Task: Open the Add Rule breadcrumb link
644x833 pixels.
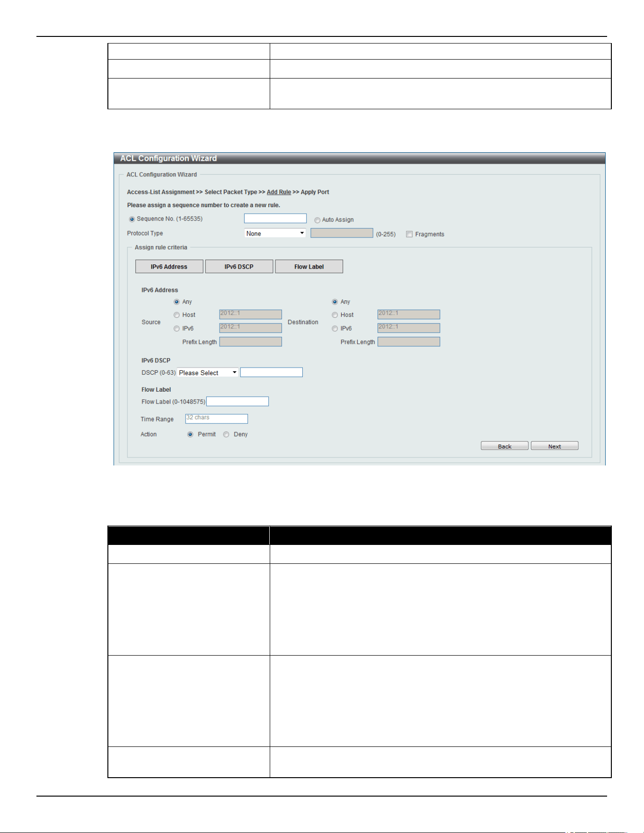Action: pos(279,192)
